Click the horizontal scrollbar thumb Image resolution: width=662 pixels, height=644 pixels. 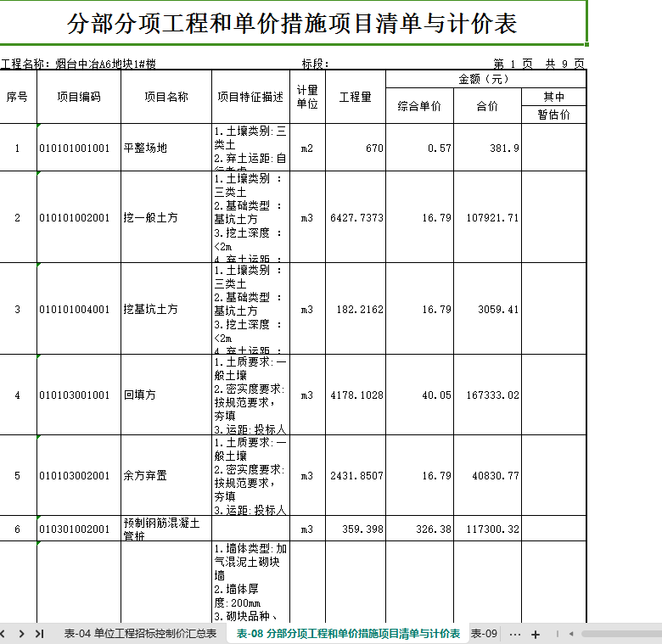(621, 634)
